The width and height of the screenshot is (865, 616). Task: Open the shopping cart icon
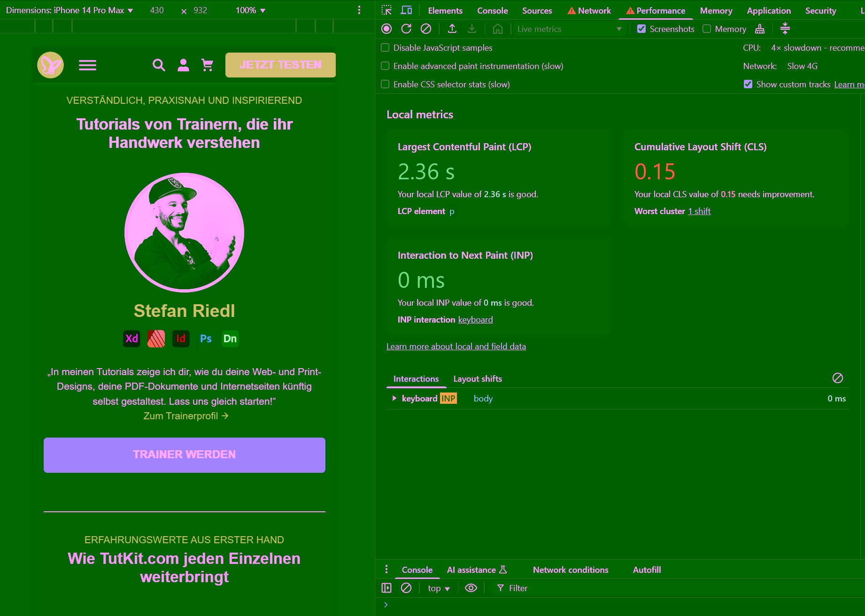coord(207,65)
